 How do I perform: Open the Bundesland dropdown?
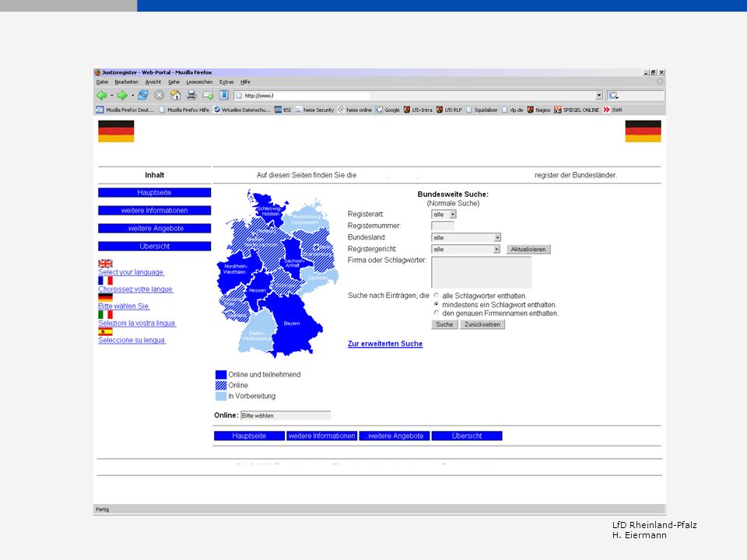[466, 237]
